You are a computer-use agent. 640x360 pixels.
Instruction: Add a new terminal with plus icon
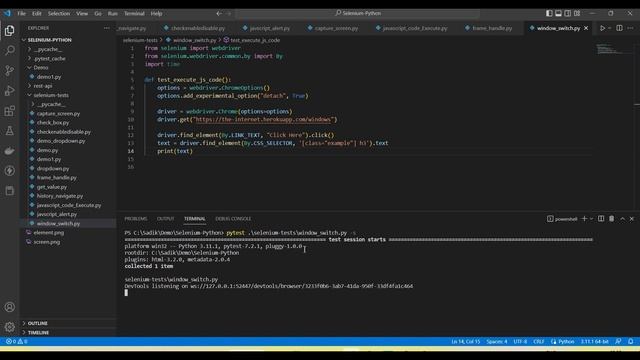tap(584, 219)
